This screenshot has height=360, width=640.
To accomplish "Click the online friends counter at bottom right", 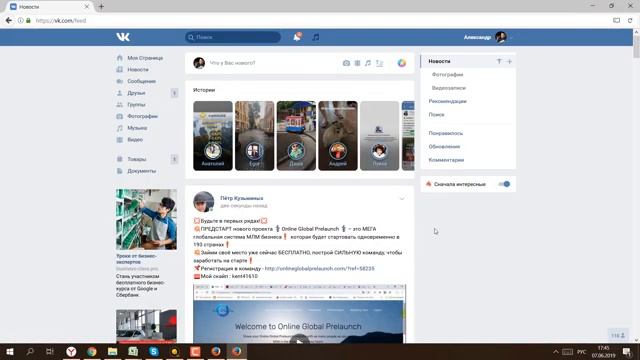I will tap(618, 336).
